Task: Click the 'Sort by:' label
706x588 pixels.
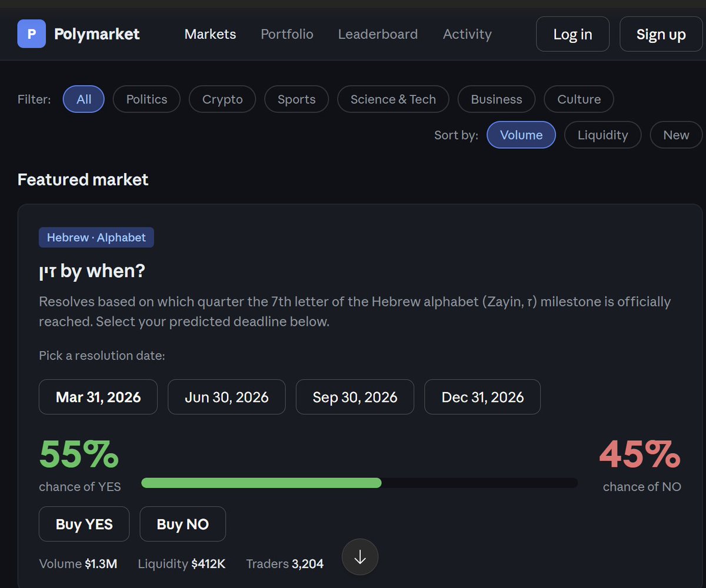Action: pyautogui.click(x=456, y=135)
